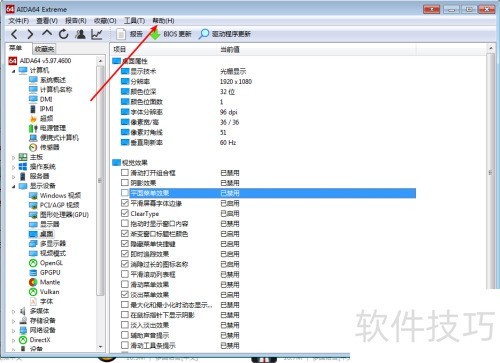Open the 工具(T) menu
500x363 pixels.
pyautogui.click(x=134, y=21)
